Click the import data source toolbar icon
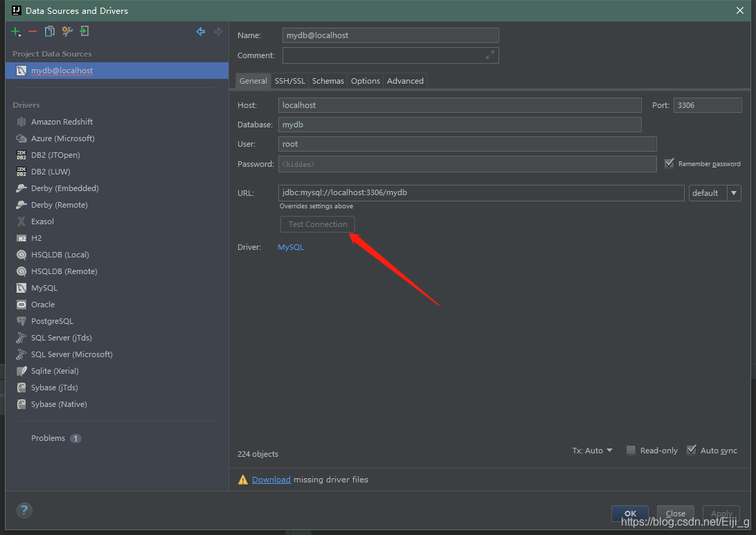The height and width of the screenshot is (535, 756). click(x=84, y=32)
